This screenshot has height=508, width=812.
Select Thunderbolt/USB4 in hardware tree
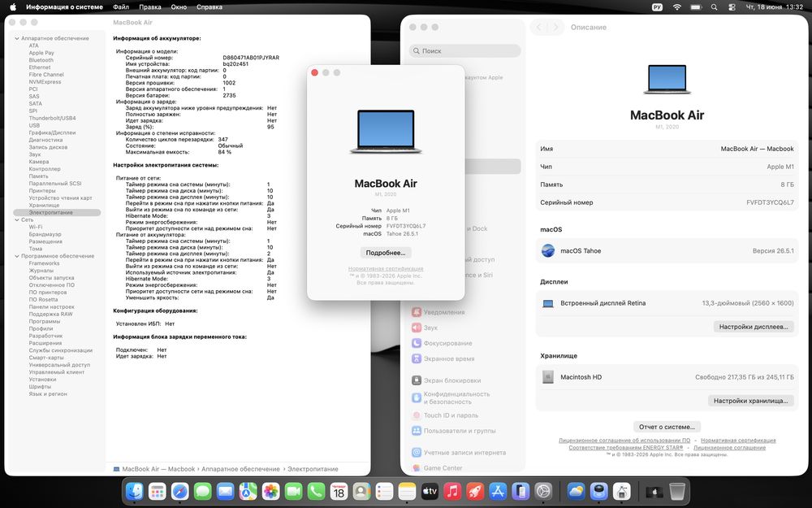tap(52, 118)
